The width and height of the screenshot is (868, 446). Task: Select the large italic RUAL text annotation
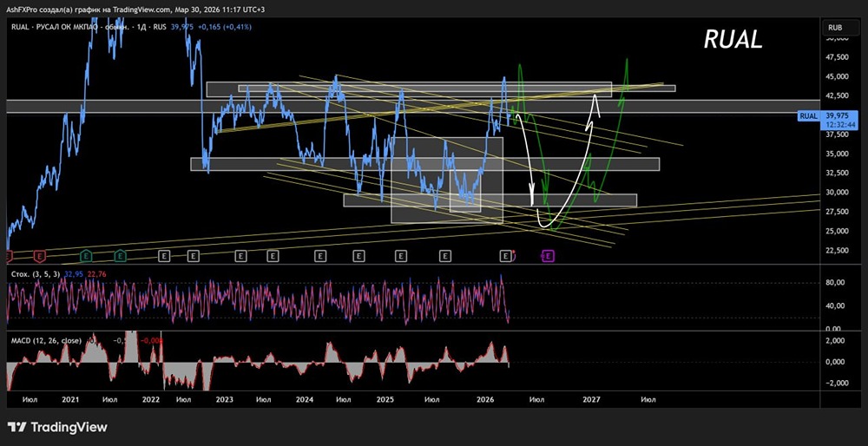tap(733, 39)
